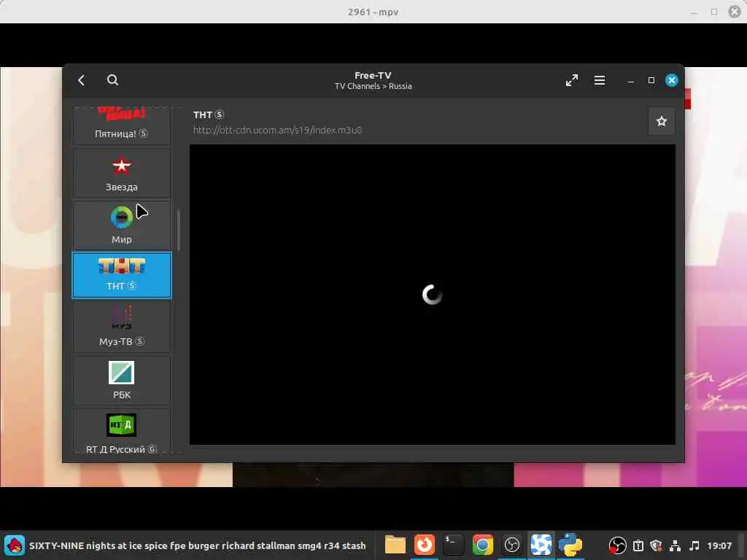Close the Free-TV window
Screen dimensions: 747x560
pos(672,80)
